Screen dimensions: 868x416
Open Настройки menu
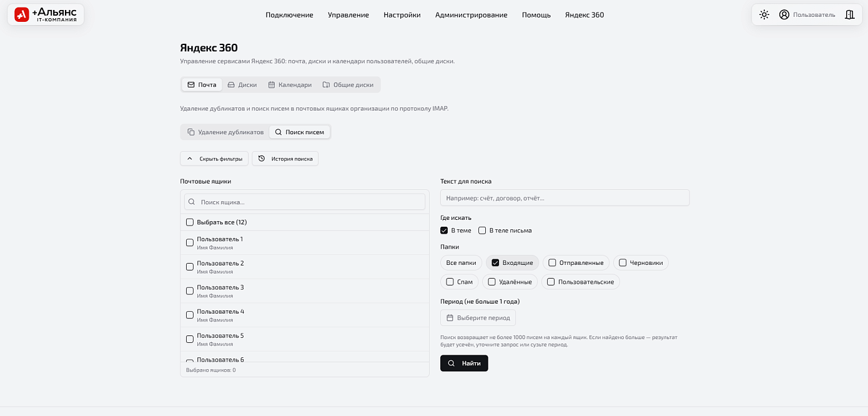pyautogui.click(x=402, y=15)
